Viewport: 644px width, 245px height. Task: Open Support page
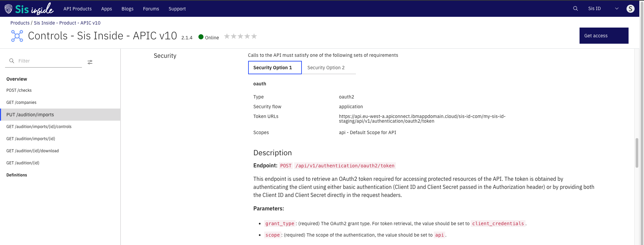click(x=177, y=9)
